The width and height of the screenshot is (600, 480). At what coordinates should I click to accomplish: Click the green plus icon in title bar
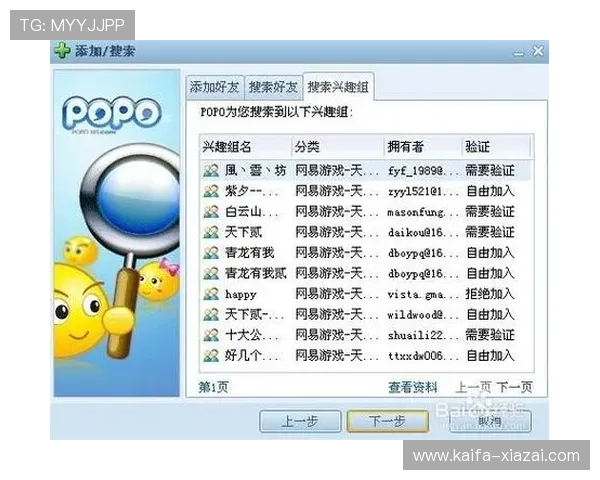62,51
